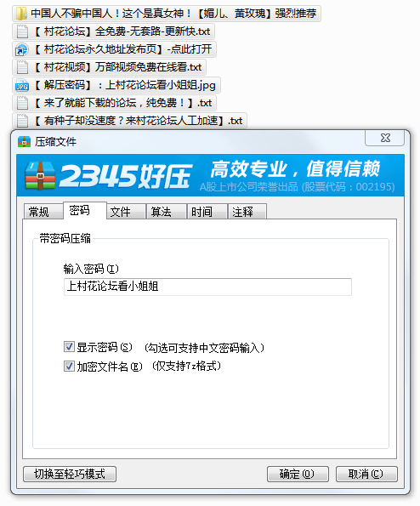Click the folder icon of 中国人不骗中国人 item
Screen dimensions: 420x506
click(21, 14)
